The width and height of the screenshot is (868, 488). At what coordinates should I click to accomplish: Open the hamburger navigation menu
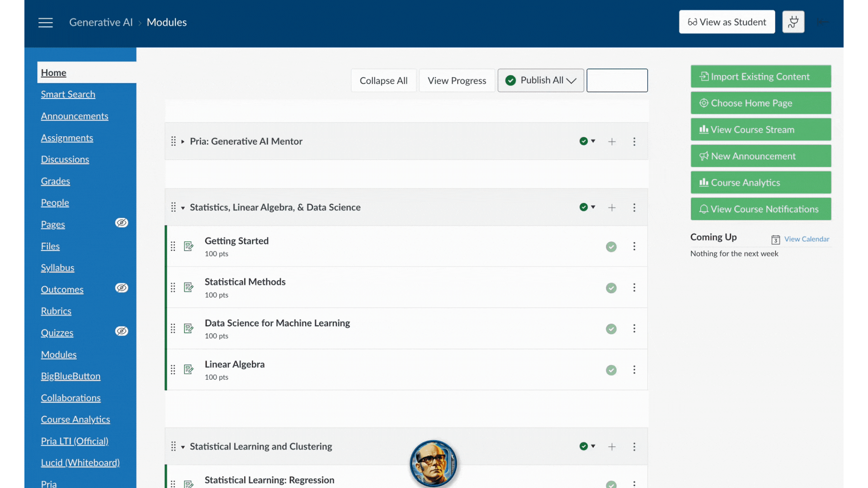pyautogui.click(x=45, y=22)
